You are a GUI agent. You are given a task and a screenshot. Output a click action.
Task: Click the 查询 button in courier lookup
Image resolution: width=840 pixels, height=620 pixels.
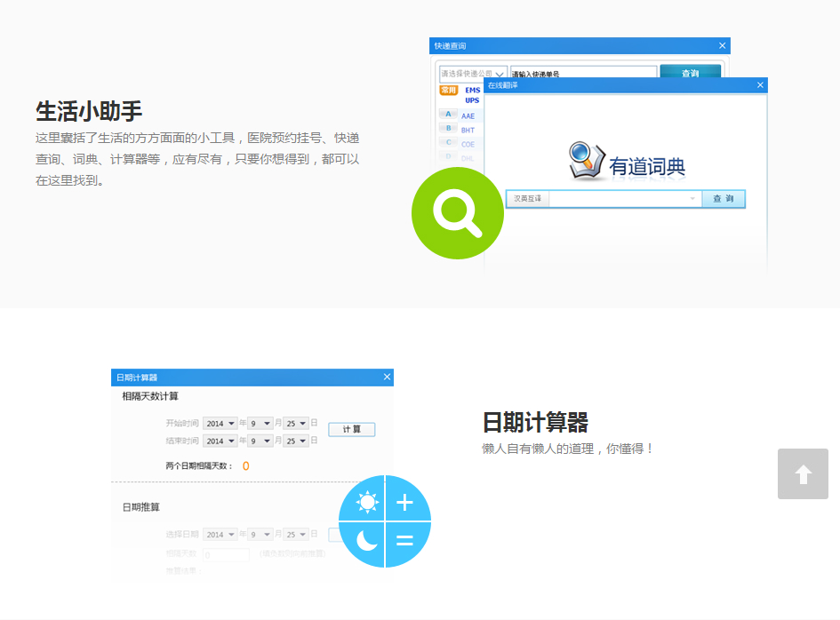click(x=690, y=71)
